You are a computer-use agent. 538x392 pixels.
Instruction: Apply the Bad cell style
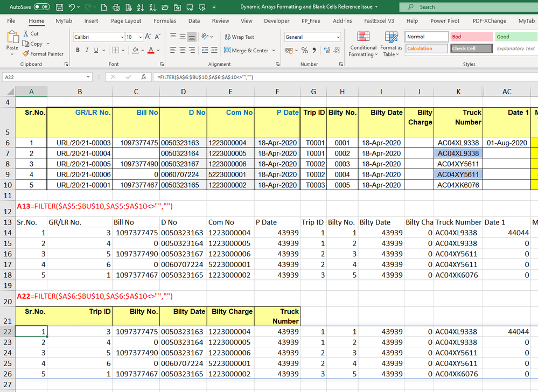[x=471, y=37]
